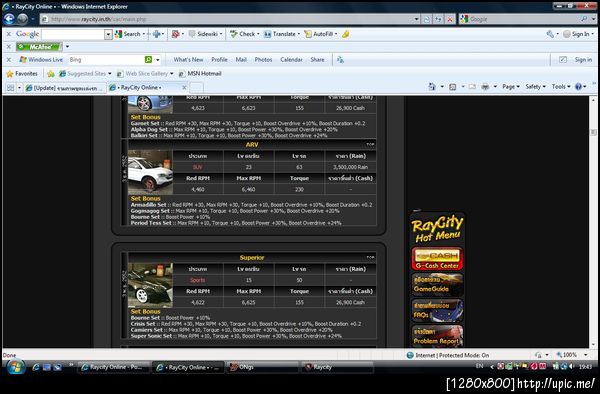Click the ARV white SUV thumbnail
Viewport: 600px width, 394px height.
coord(150,172)
